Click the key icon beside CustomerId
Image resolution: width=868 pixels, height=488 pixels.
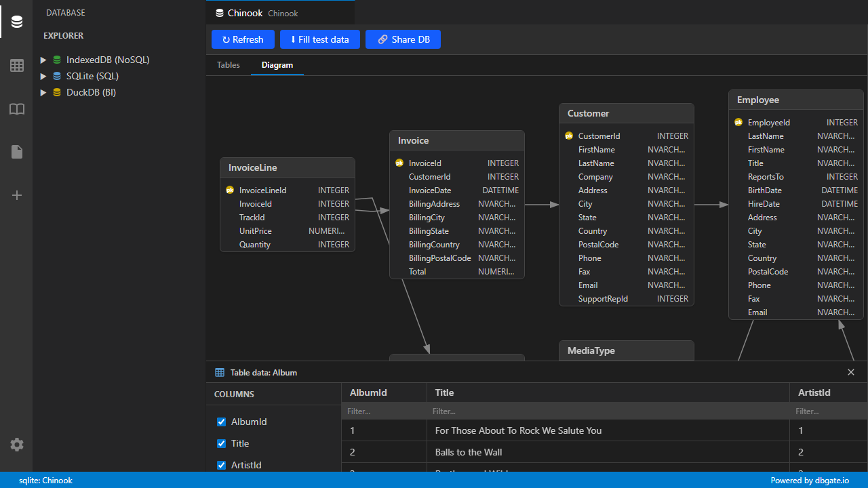[x=569, y=136]
